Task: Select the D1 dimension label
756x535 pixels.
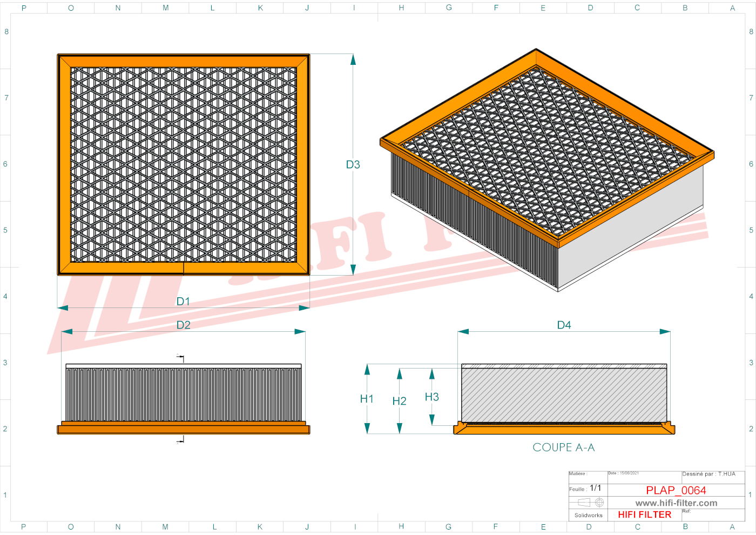Action: 183,302
